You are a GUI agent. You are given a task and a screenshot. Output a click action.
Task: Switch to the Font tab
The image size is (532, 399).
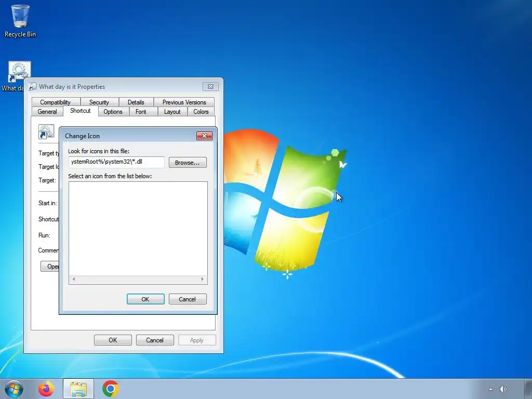pos(141,112)
